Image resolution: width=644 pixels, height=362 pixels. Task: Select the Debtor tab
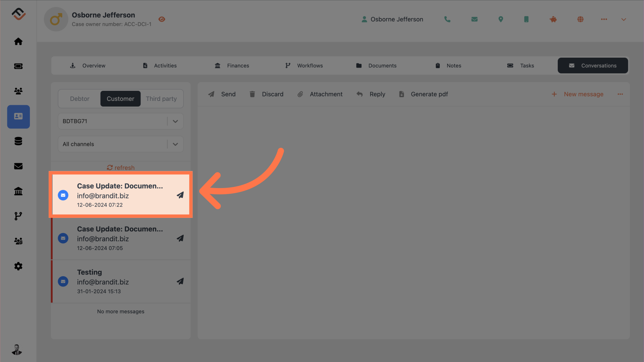coord(79,98)
